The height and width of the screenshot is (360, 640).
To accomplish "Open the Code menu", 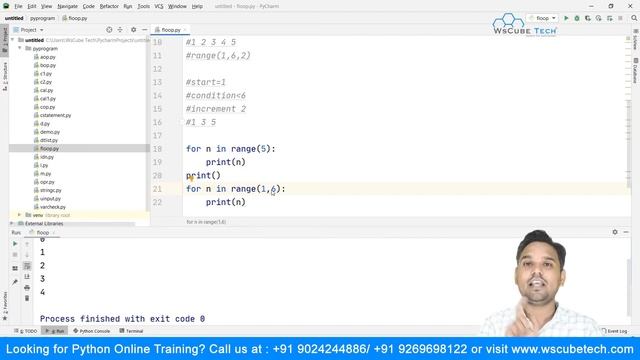I will [89, 7].
